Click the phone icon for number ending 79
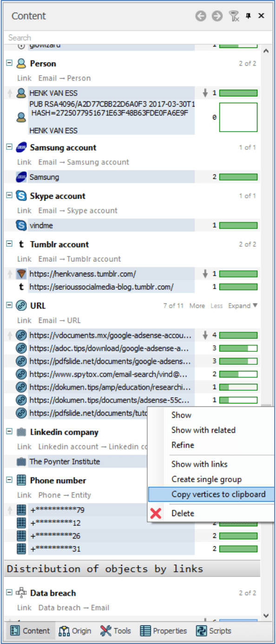The width and height of the screenshot is (276, 644). coord(21,510)
